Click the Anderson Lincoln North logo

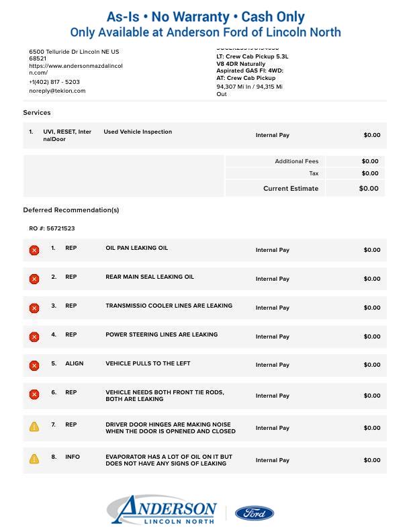162,511
